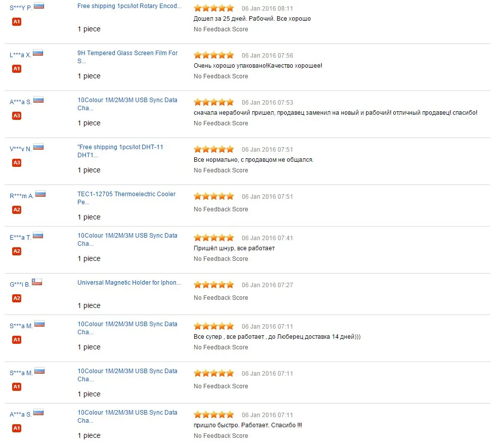The width and height of the screenshot is (496, 448).
Task: Click the A3 badge under V***v N.
Action: [17, 163]
